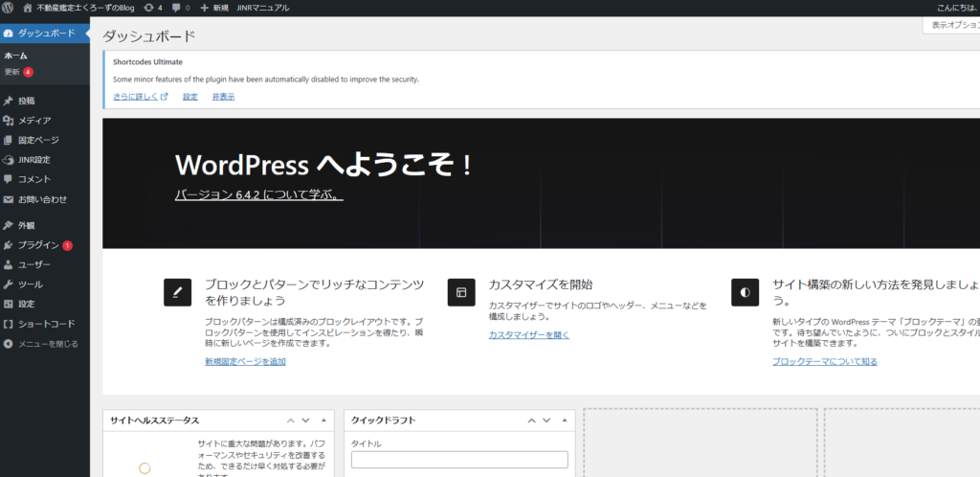Click the ダッシュボード page heading
The width and height of the screenshot is (980, 477).
tap(148, 36)
